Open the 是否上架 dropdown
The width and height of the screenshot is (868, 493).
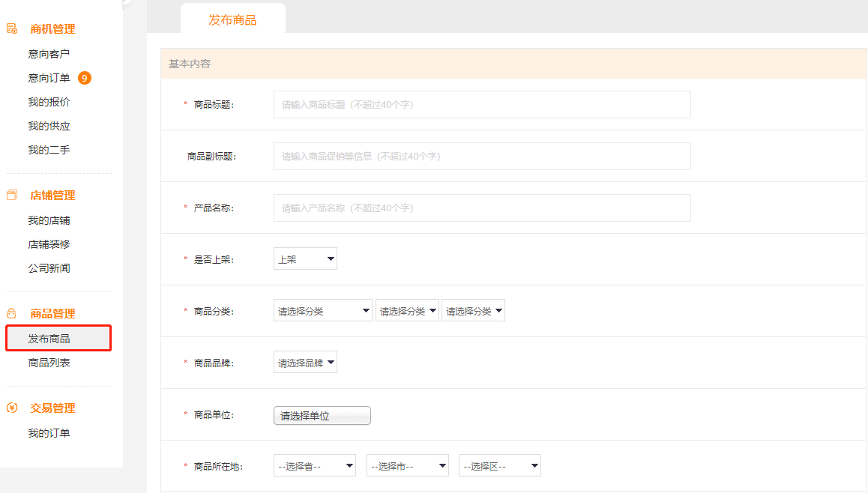[305, 259]
